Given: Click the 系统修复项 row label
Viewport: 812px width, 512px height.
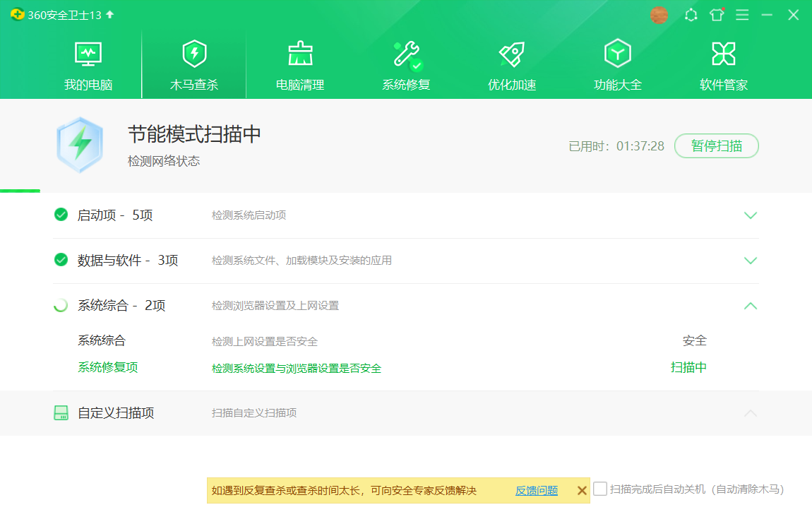Looking at the screenshot, I should pos(108,367).
